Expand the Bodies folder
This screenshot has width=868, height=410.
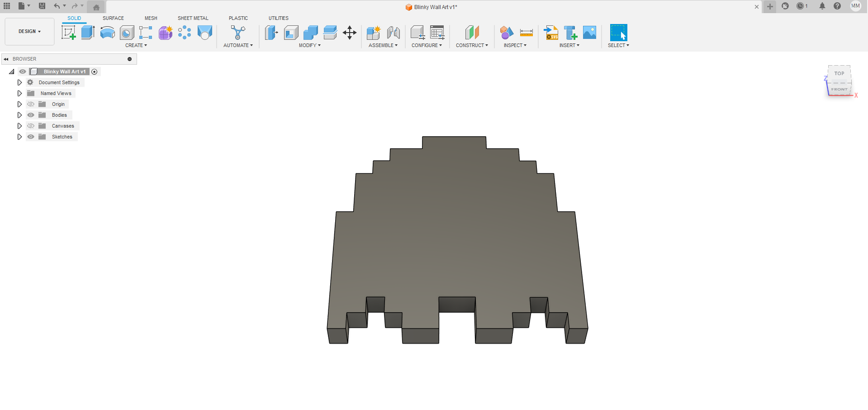point(19,115)
